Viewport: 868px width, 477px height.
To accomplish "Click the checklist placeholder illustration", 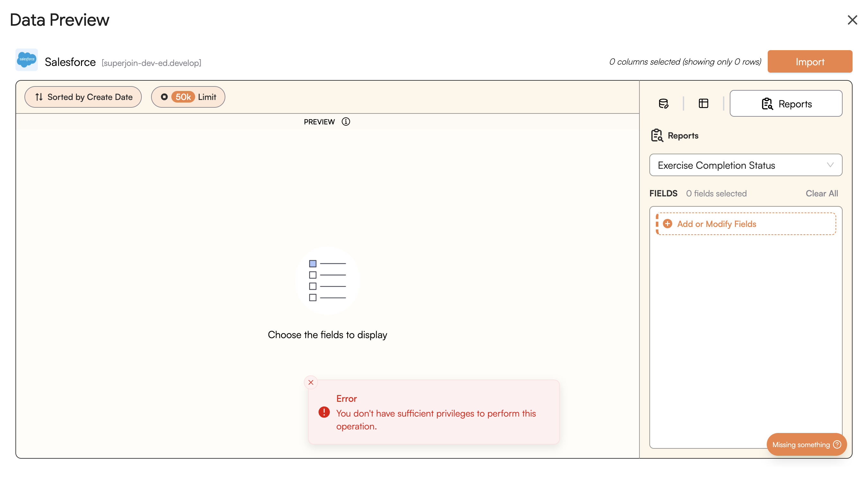I will pos(327,280).
